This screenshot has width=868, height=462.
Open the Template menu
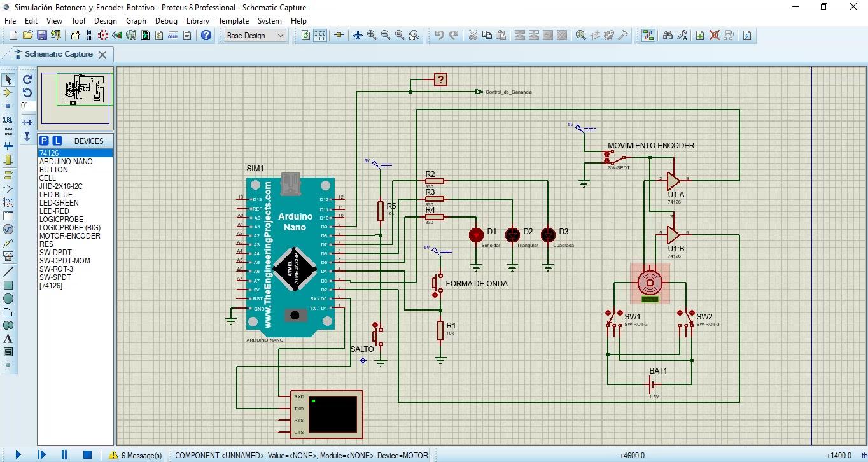point(234,20)
